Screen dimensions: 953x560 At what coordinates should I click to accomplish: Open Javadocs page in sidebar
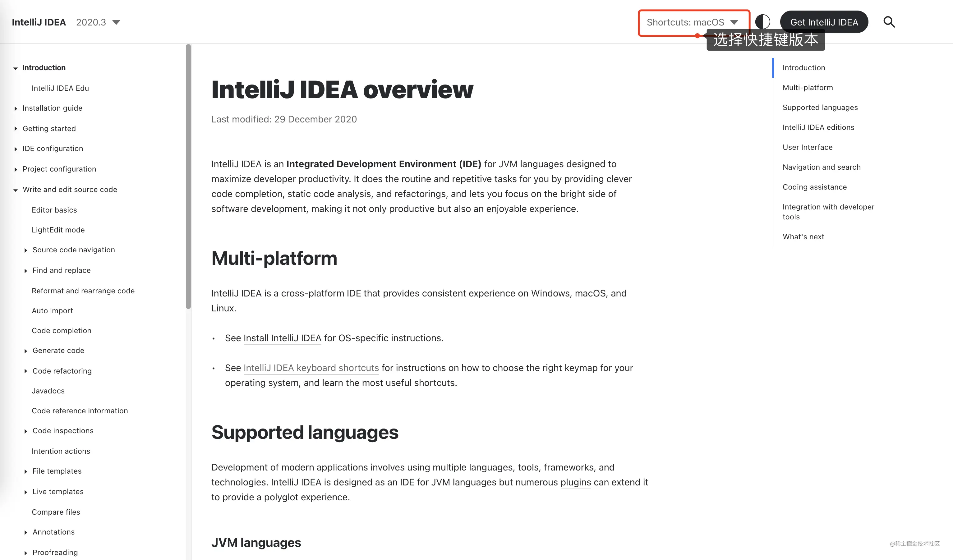[48, 391]
